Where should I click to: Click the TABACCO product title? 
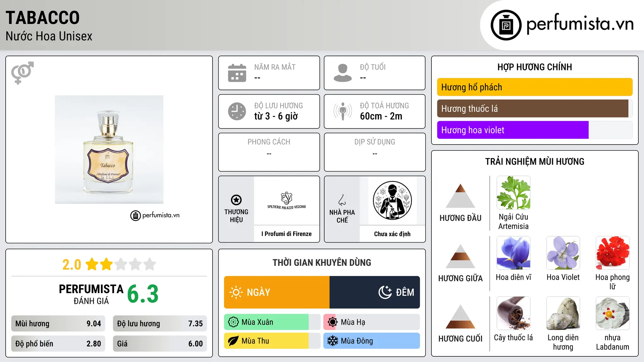(43, 18)
